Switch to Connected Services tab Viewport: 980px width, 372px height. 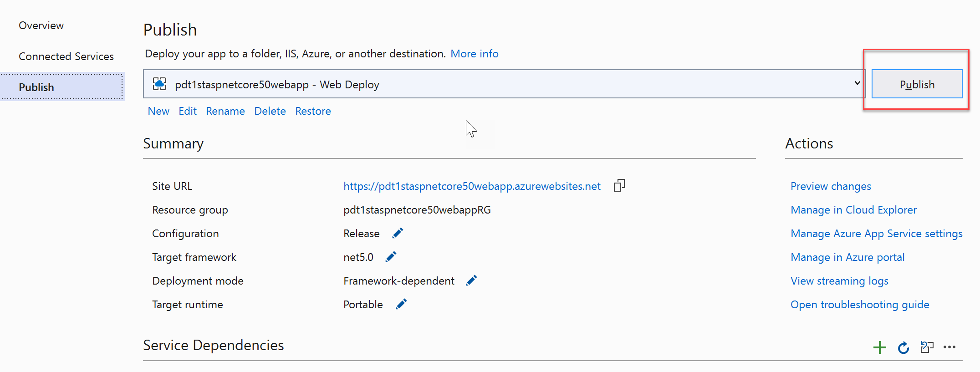tap(66, 56)
